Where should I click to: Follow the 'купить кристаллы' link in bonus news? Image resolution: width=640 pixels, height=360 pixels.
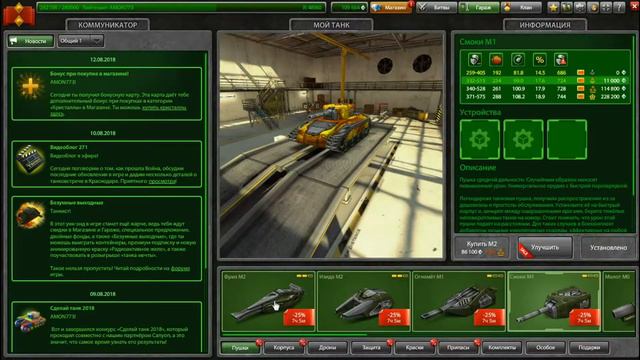(x=164, y=108)
